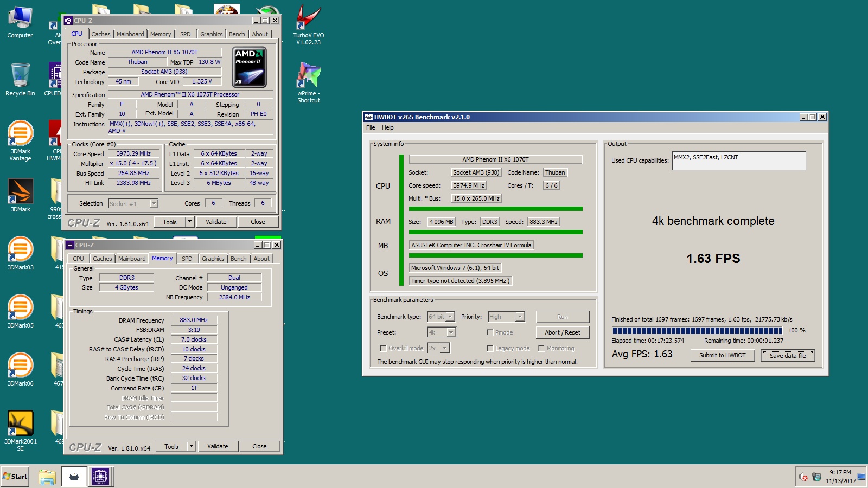The width and height of the screenshot is (868, 488).
Task: Click Multiplier x 15.0 value
Action: 133,163
